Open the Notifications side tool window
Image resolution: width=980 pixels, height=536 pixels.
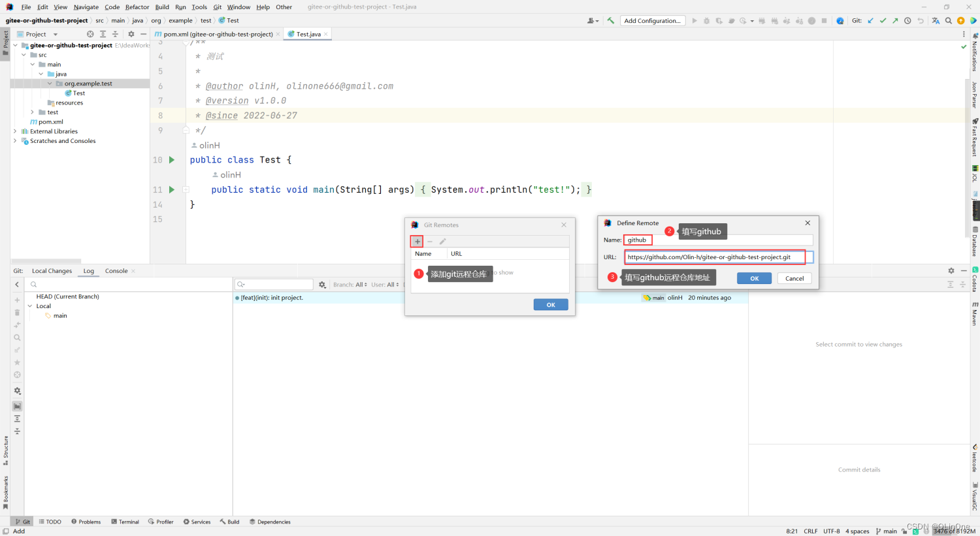click(974, 52)
